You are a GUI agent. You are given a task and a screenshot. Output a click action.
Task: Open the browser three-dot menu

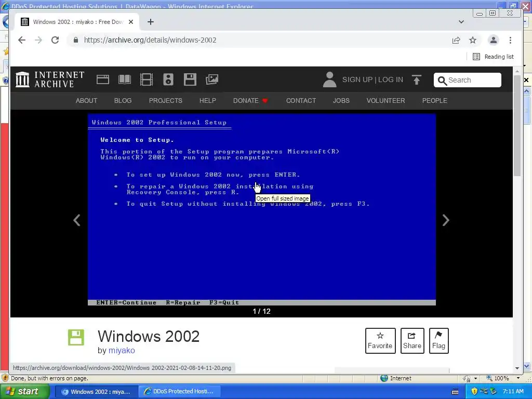tap(510, 40)
